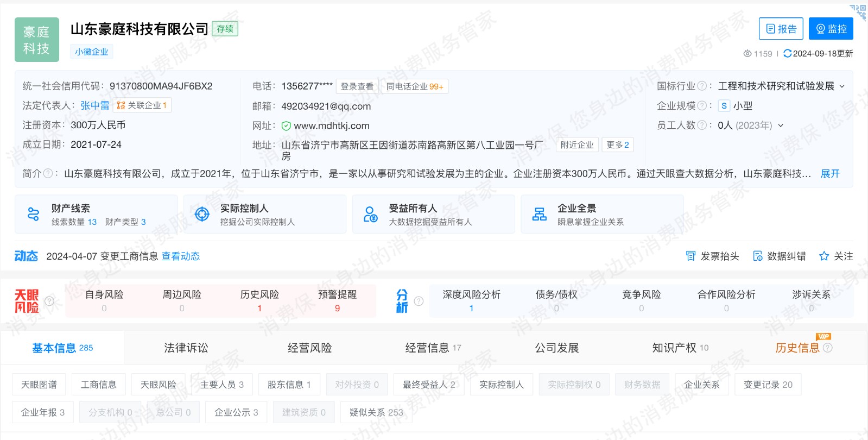
Task: Click the QR code icon in corner
Action: tap(858, 11)
